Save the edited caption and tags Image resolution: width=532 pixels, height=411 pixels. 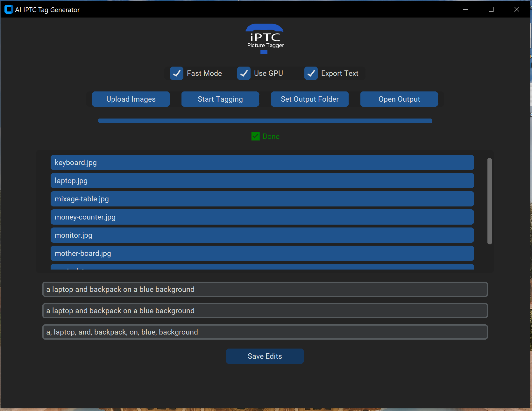point(265,356)
